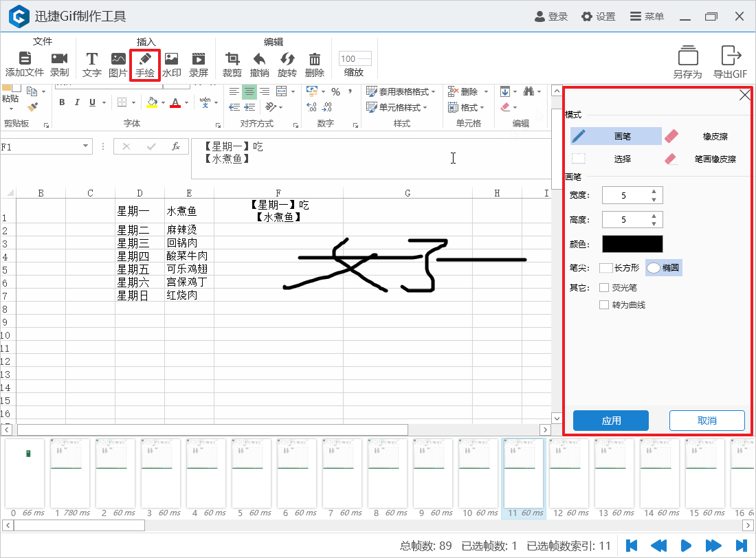The width and height of the screenshot is (756, 558).
Task: Open the black 颜色 color swatch
Action: tap(632, 244)
